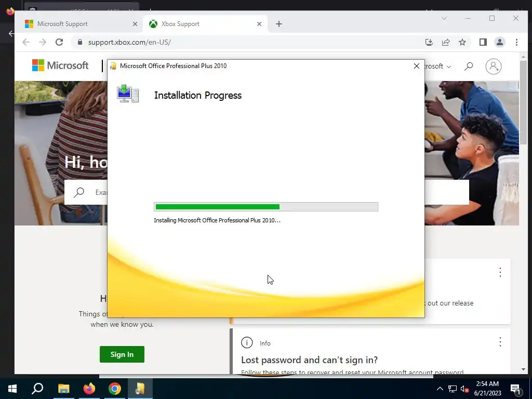Switch to Google Chrome on the taskbar

tap(115, 389)
